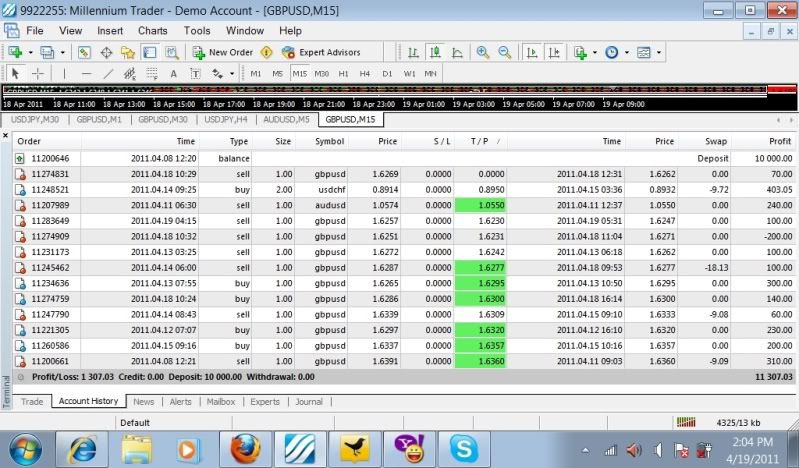
Task: Click the New Chart toolbar icon
Action: pyautogui.click(x=15, y=52)
